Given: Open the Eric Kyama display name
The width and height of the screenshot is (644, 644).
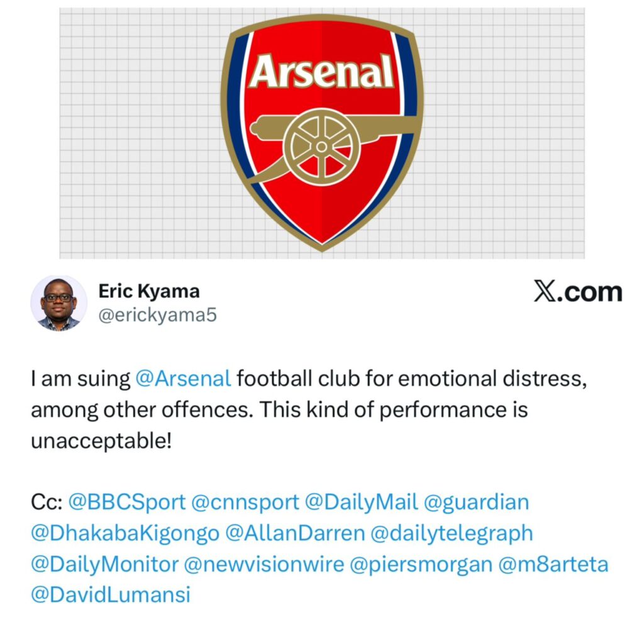Looking at the screenshot, I should (149, 291).
